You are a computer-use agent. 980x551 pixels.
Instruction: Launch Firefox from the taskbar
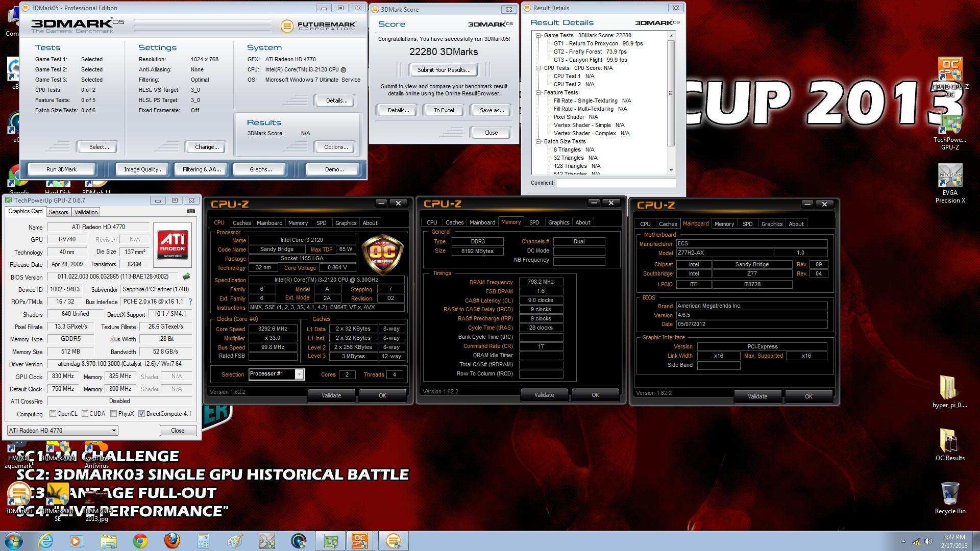pyautogui.click(x=172, y=541)
